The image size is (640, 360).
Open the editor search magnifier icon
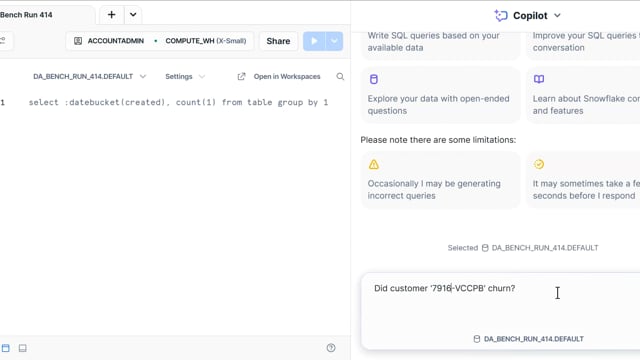340,76
